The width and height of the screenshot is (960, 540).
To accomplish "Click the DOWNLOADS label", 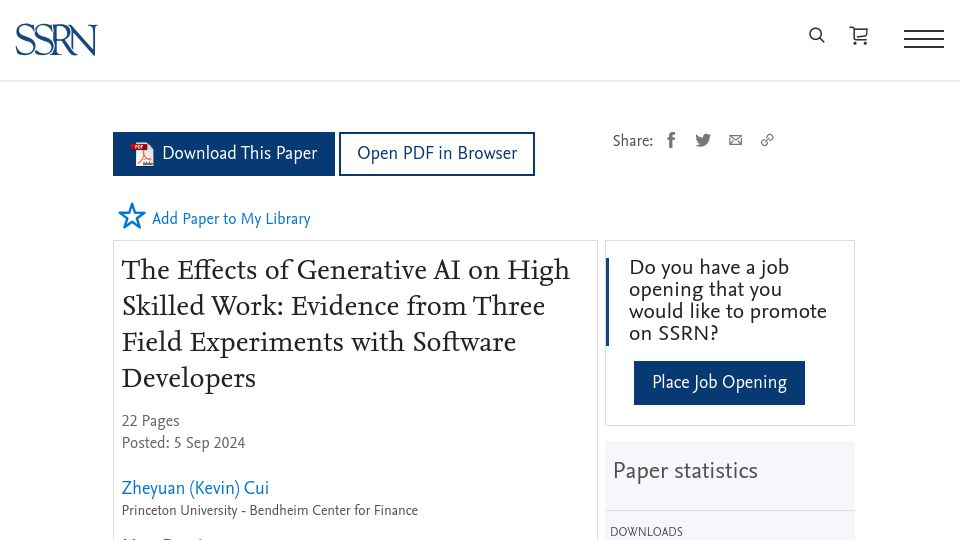I will click(647, 531).
